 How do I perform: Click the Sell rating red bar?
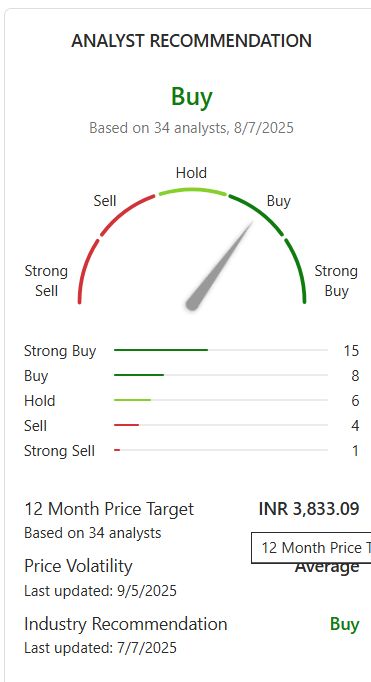(x=127, y=425)
